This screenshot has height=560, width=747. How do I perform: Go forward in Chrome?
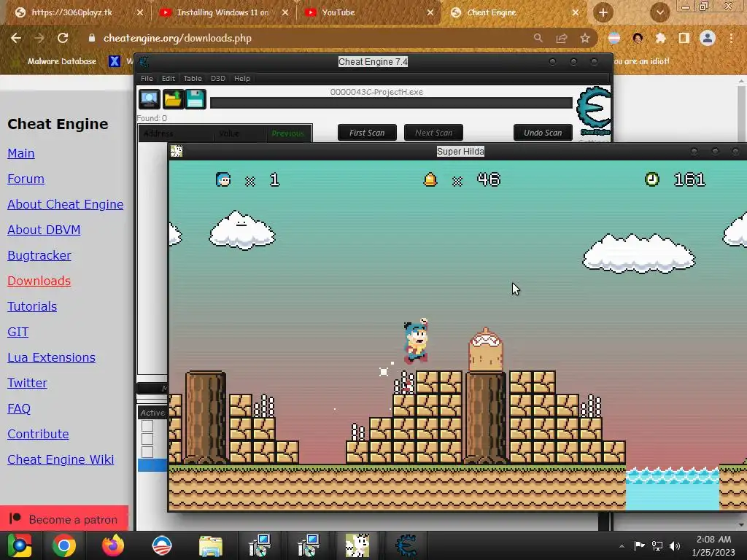(x=39, y=38)
